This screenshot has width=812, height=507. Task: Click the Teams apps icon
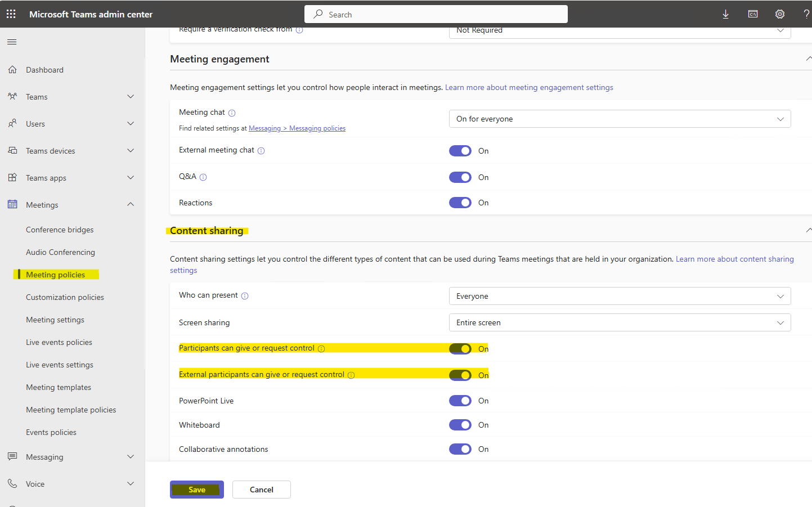click(x=12, y=178)
